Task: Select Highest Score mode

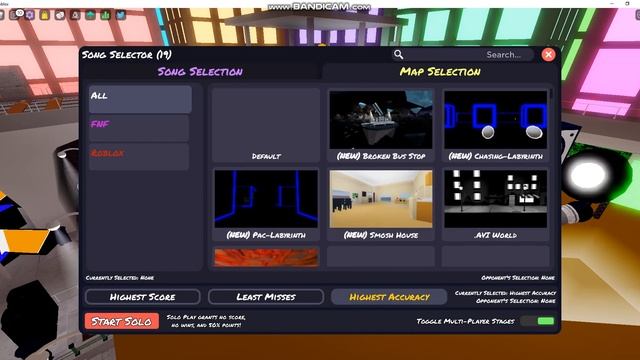Action: point(142,297)
